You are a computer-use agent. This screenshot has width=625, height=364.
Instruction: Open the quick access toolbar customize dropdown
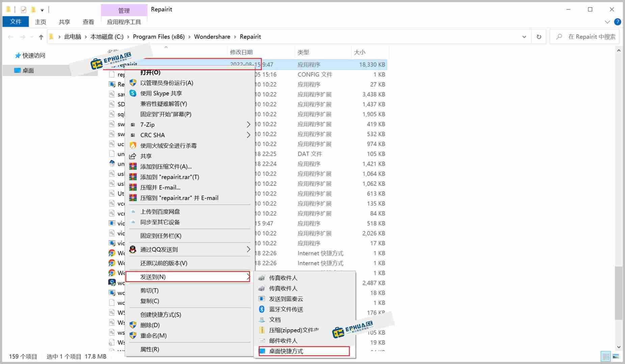tap(42, 10)
